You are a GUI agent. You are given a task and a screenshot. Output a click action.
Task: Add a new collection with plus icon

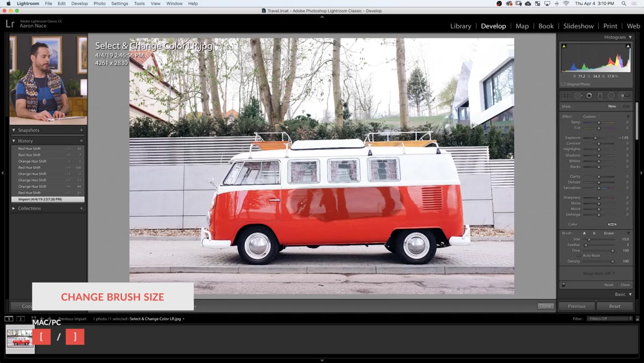click(x=82, y=208)
